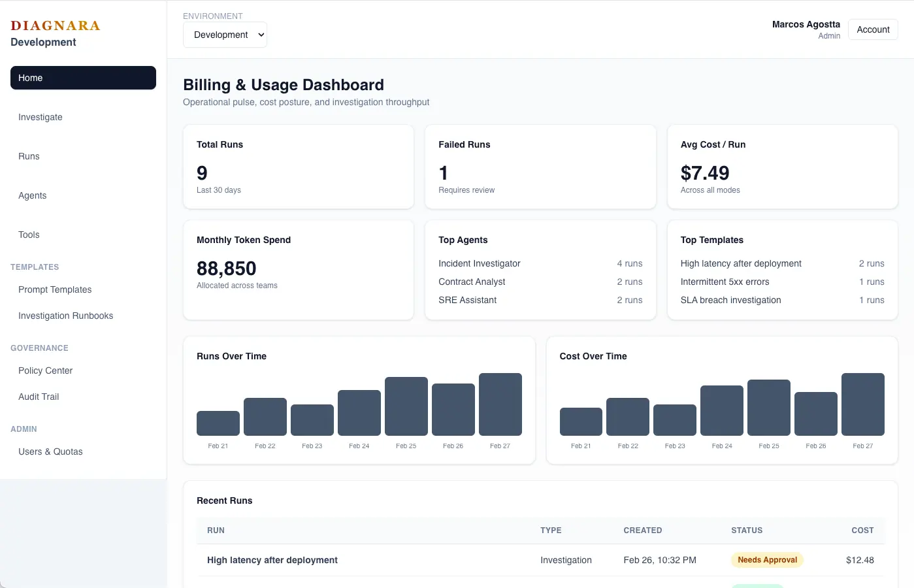Click the DIAGNARA logo
Image resolution: width=914 pixels, height=588 pixels.
(x=56, y=25)
